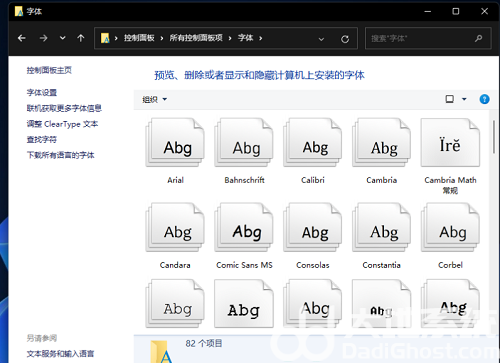Go back with the back arrow

pyautogui.click(x=22, y=38)
